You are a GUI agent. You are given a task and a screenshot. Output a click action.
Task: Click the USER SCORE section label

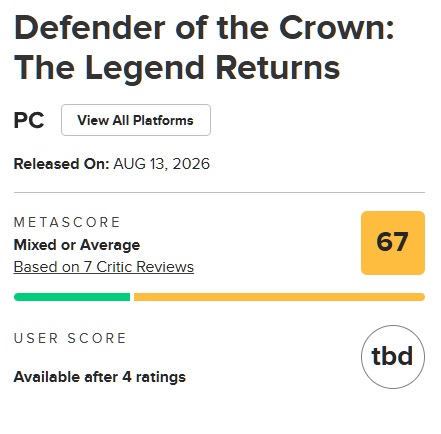(70, 338)
